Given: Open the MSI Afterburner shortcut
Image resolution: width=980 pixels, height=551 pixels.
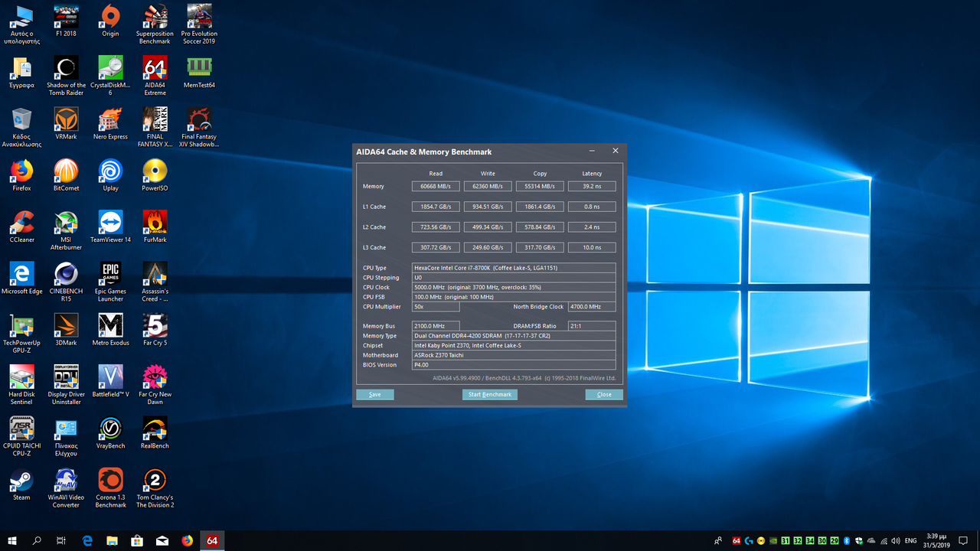Looking at the screenshot, I should coord(66,230).
